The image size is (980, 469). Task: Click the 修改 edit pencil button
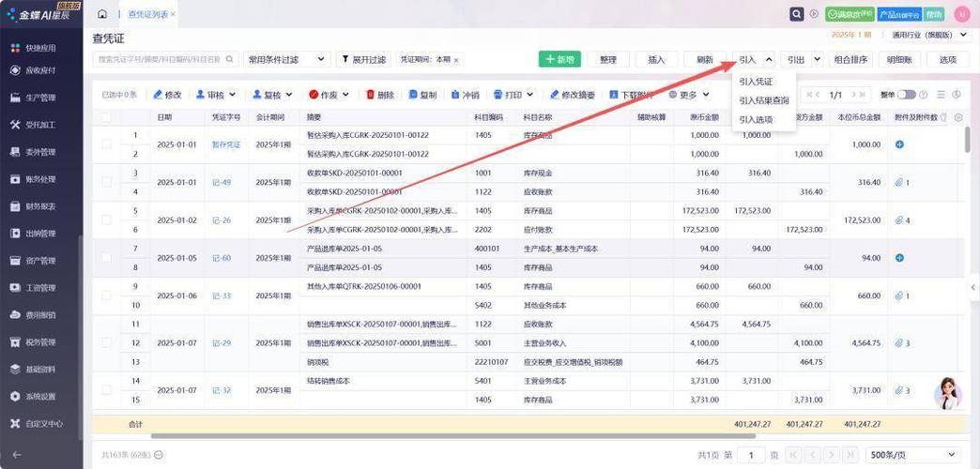click(x=167, y=95)
